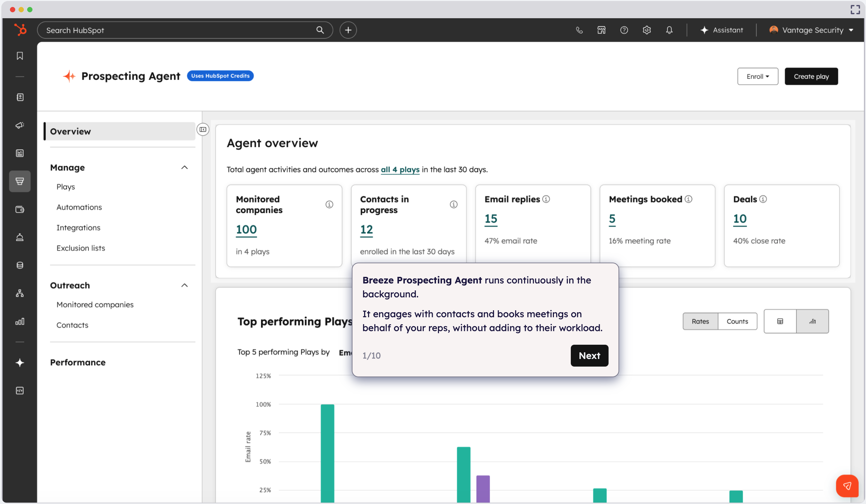The height and width of the screenshot is (504, 866).
Task: Click the Create play button
Action: click(811, 76)
